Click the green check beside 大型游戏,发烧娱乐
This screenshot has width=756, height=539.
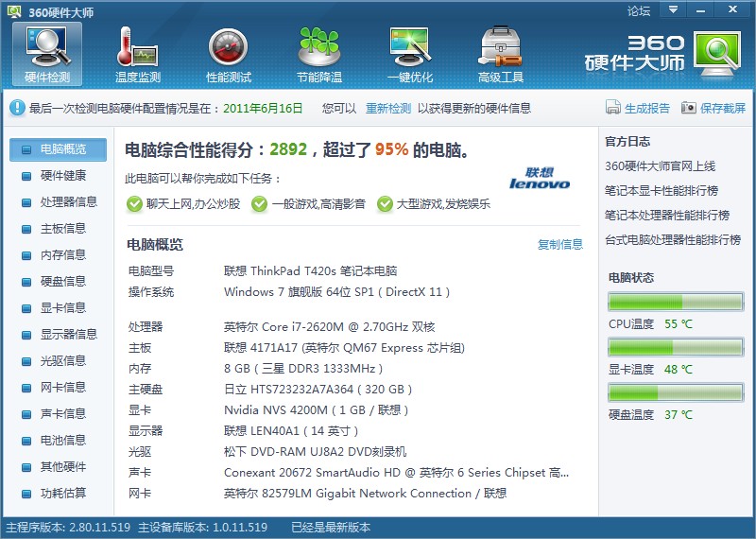coord(385,204)
